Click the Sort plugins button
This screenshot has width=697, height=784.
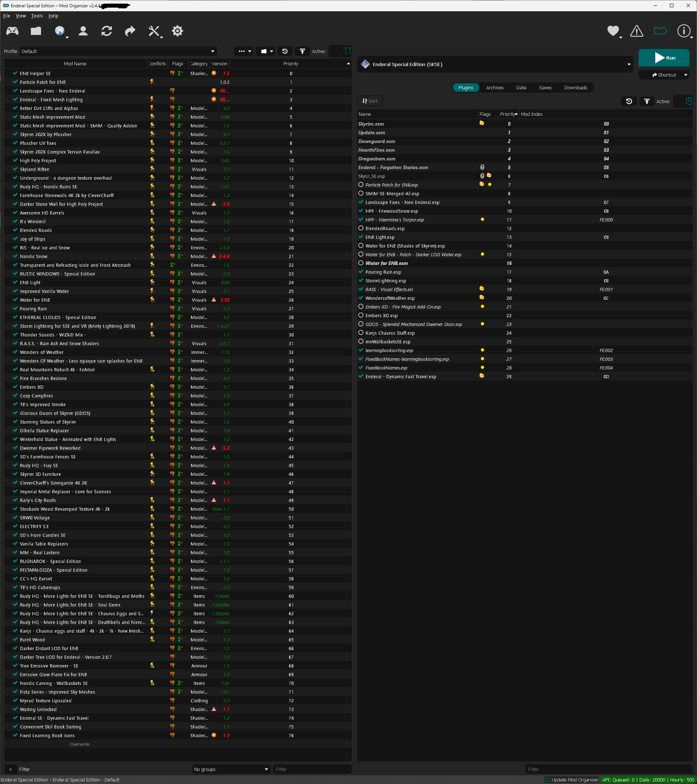click(370, 101)
